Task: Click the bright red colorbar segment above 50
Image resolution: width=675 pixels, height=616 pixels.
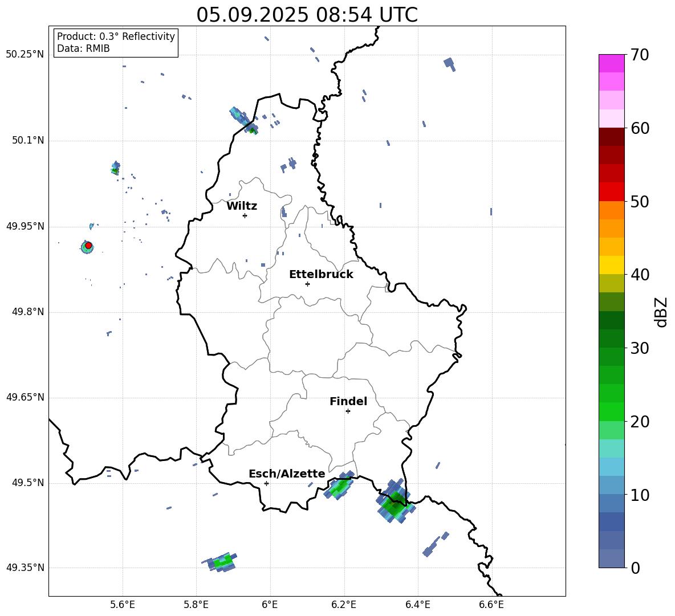Action: coord(611,191)
